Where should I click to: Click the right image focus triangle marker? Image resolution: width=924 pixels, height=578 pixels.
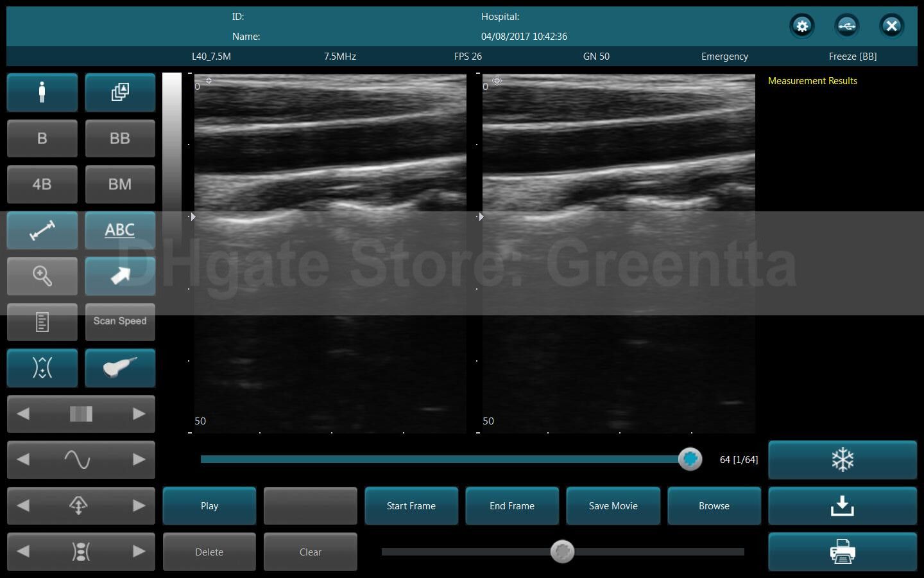pos(481,216)
